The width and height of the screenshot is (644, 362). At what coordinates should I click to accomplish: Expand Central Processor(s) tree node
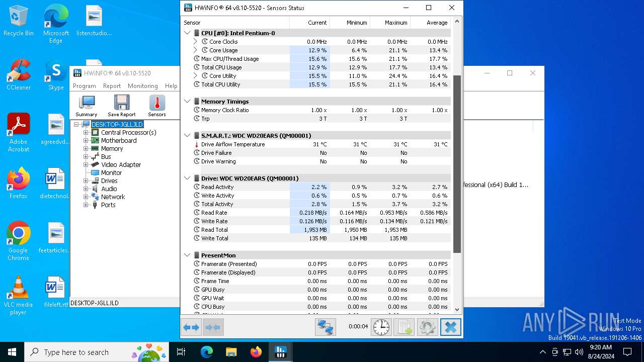86,133
